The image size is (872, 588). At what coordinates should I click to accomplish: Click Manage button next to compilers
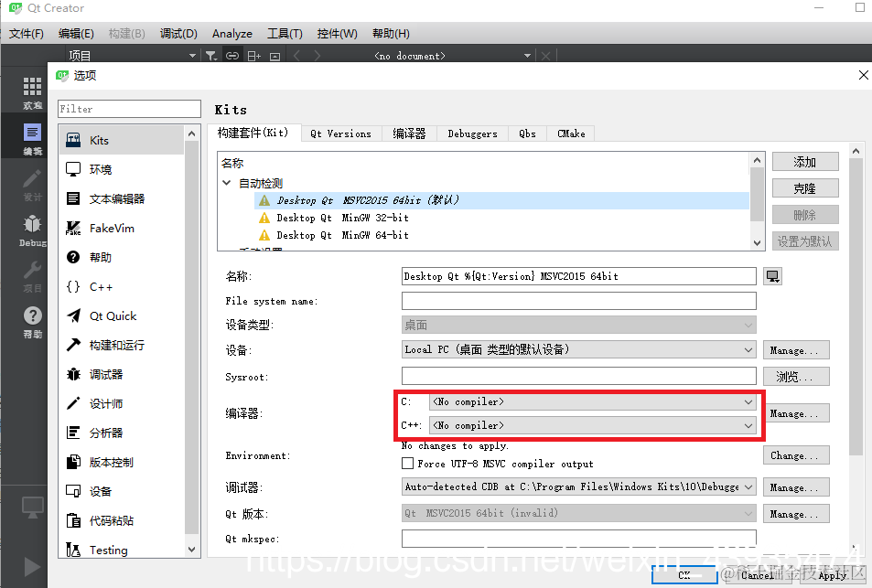[x=795, y=413]
